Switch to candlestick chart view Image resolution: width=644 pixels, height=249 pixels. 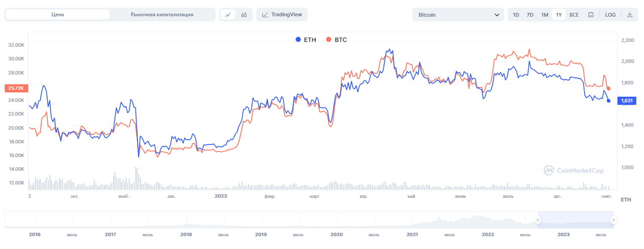(244, 15)
